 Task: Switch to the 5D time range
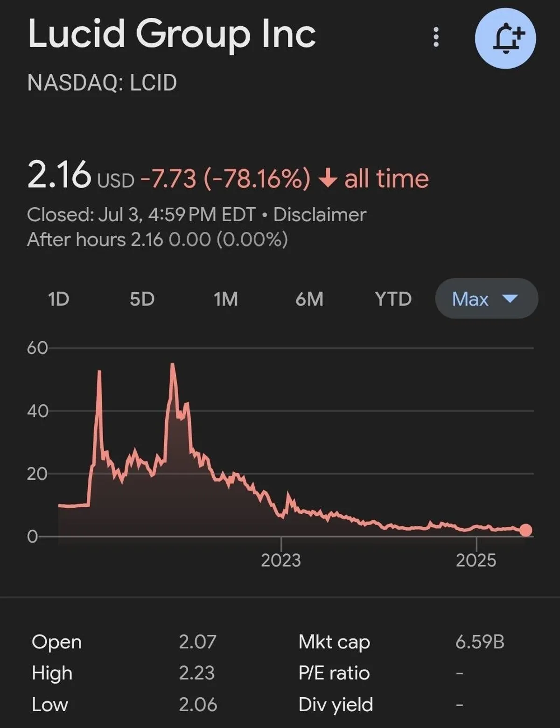(x=142, y=299)
